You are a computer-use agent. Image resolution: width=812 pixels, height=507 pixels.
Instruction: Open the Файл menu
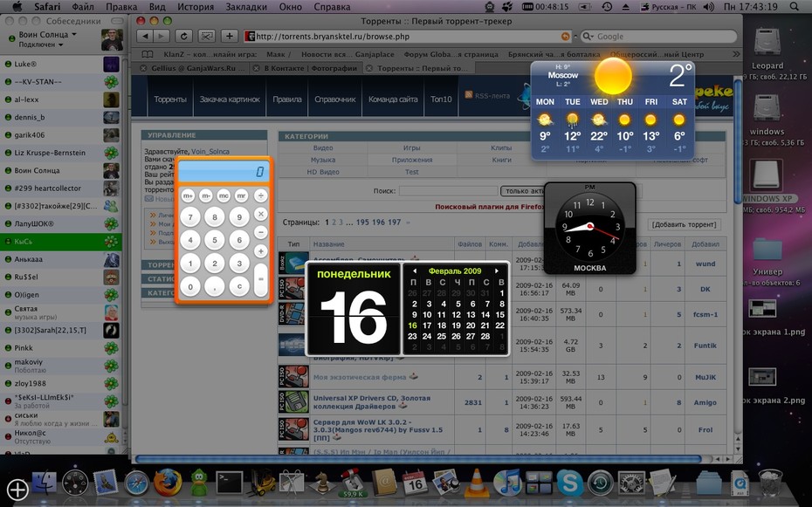(83, 7)
